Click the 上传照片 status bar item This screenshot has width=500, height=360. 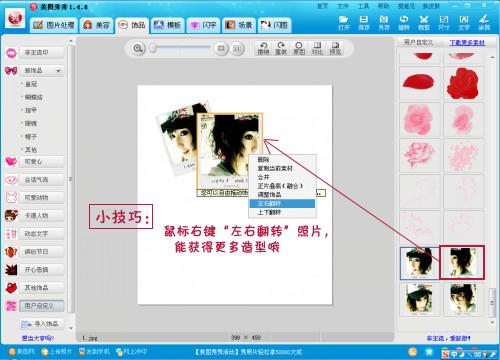pyautogui.click(x=57, y=351)
